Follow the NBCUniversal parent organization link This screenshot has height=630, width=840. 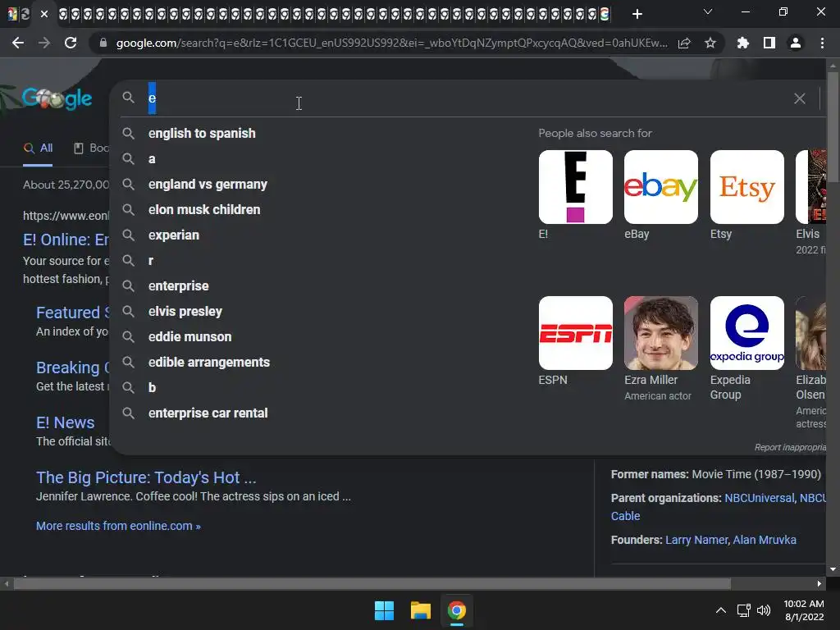(759, 498)
